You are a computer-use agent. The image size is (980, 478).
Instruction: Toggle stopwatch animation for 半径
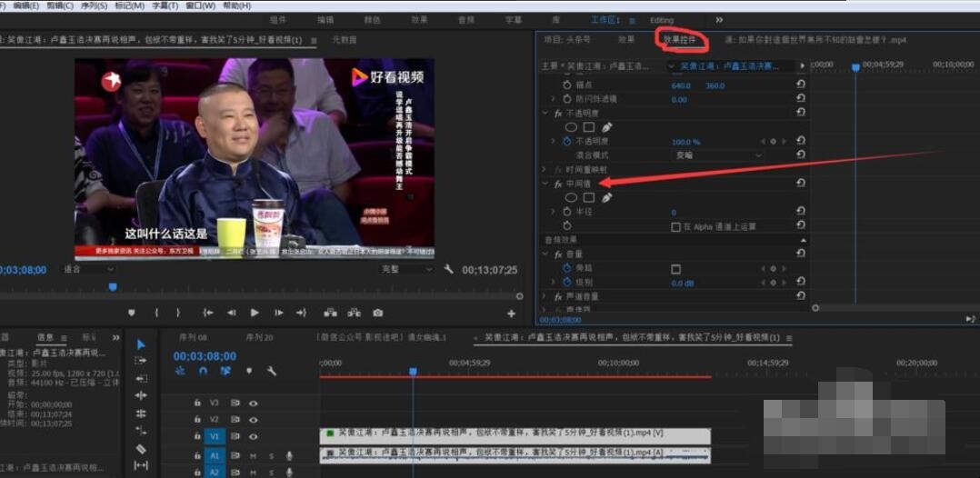pyautogui.click(x=567, y=212)
